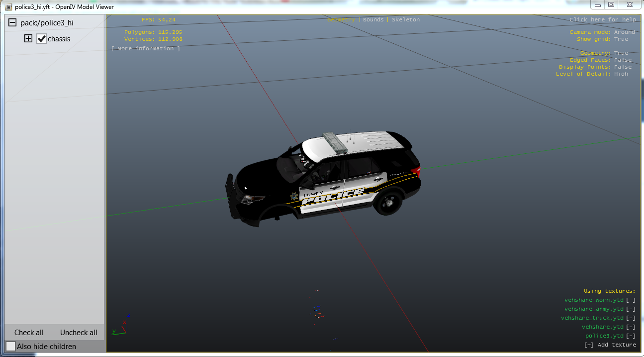Remove the vehshare_worn.ytd texture with [-]
Screen dimensions: 644x357
(631, 300)
